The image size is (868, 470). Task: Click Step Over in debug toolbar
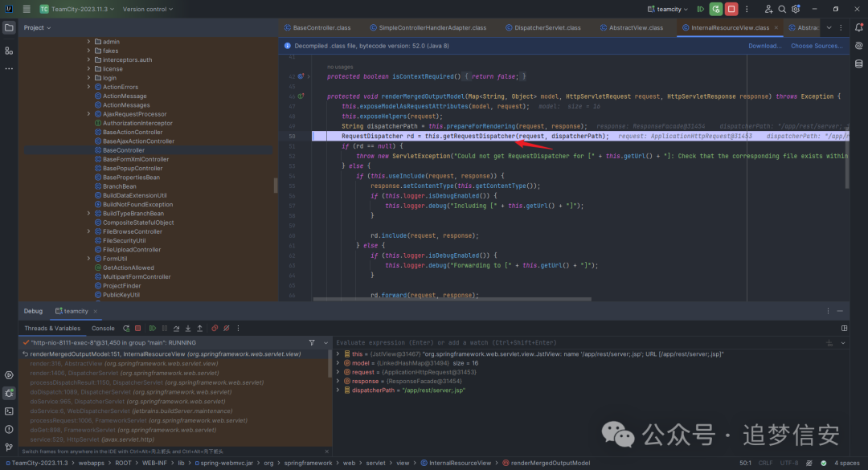[176, 329]
